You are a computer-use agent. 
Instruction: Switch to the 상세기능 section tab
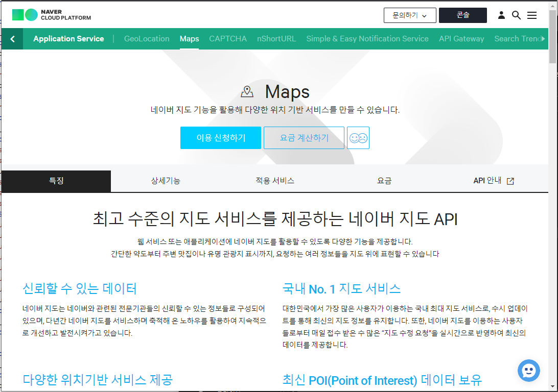(x=166, y=181)
